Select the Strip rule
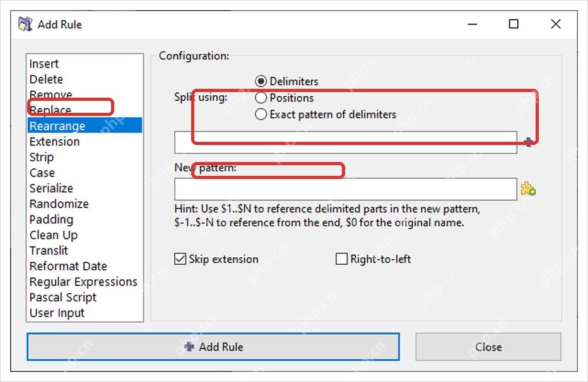The height and width of the screenshot is (382, 588). (85, 158)
